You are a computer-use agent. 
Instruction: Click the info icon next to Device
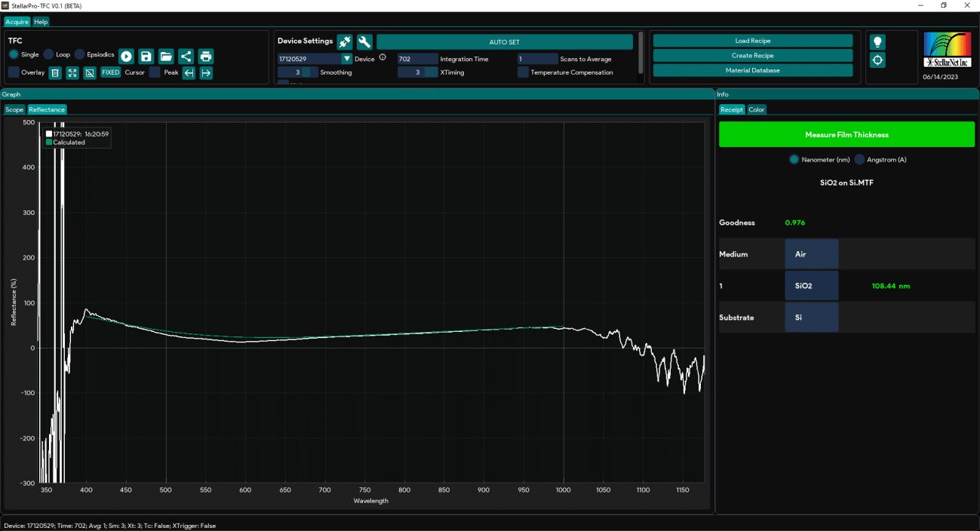(382, 57)
